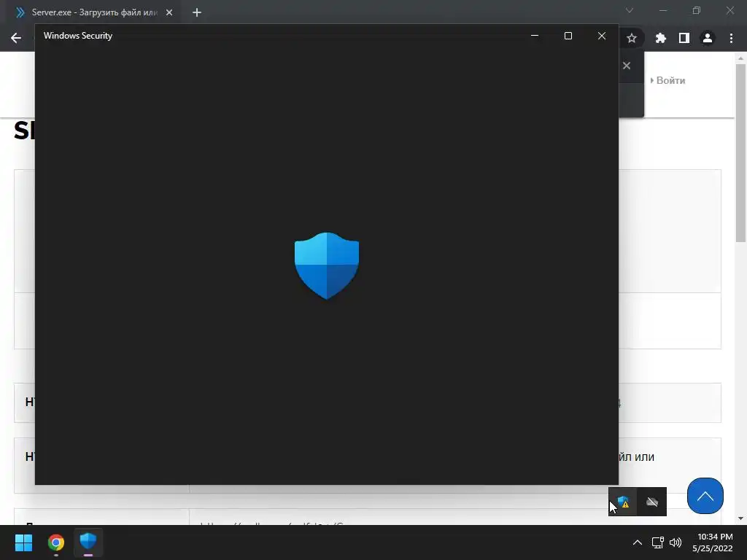Open Chrome profile avatar icon
The width and height of the screenshot is (747, 560).
[x=708, y=38]
